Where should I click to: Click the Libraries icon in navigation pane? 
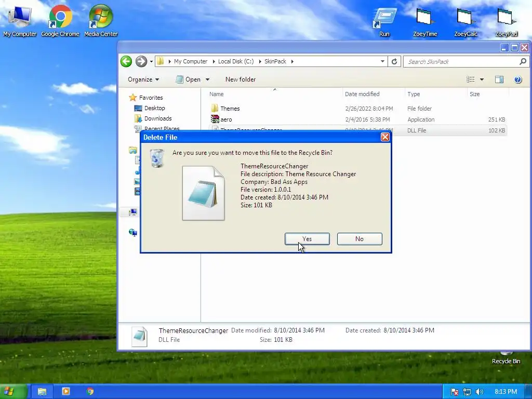tap(132, 150)
